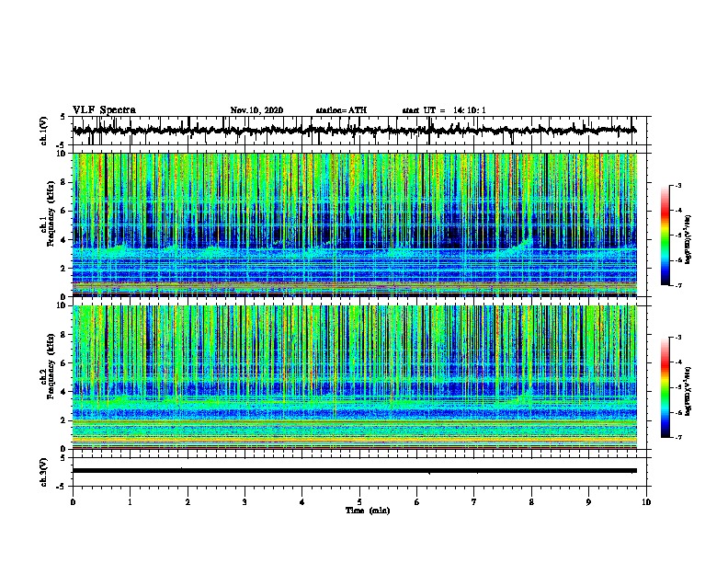Image resolution: width=728 pixels, height=563 pixels.
Task: Click time axis tick label "0"
Action: 73,502
